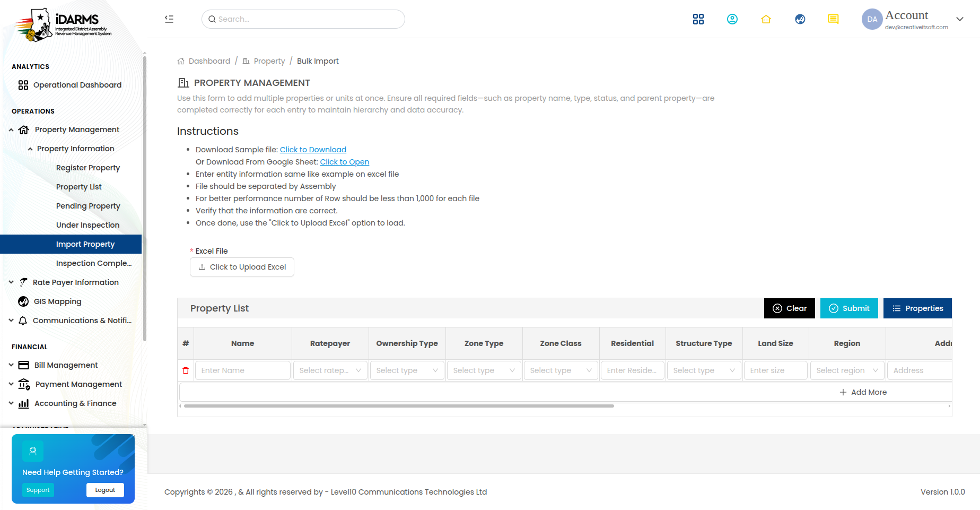Open the Select region dropdown
Viewport: 980px width, 510px height.
point(847,370)
